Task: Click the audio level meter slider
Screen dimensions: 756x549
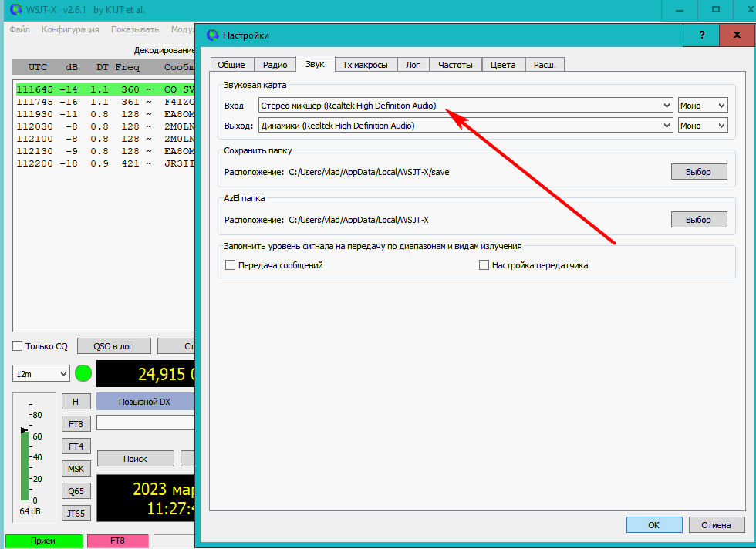Action: coord(25,429)
